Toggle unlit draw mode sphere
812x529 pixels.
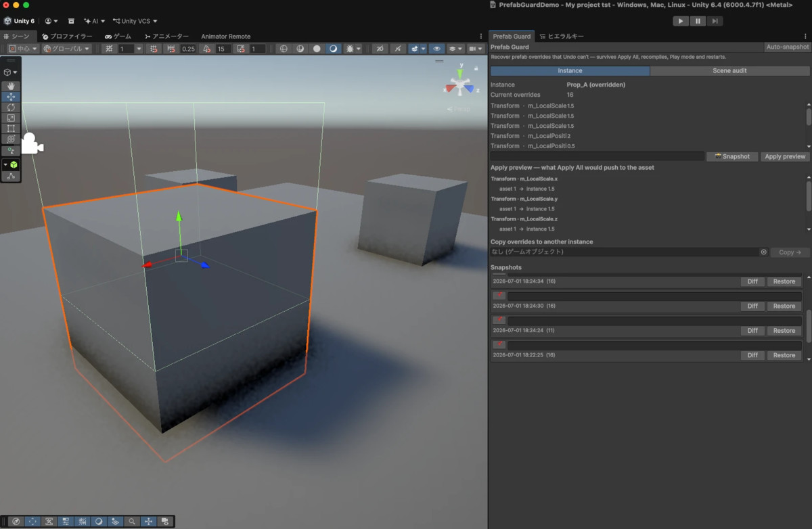coord(317,49)
